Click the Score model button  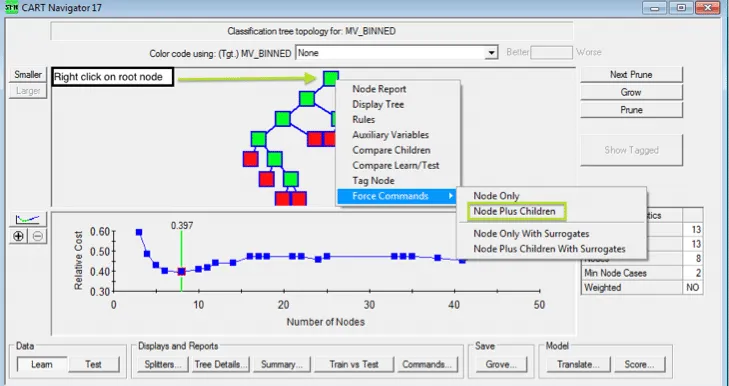[x=639, y=364]
